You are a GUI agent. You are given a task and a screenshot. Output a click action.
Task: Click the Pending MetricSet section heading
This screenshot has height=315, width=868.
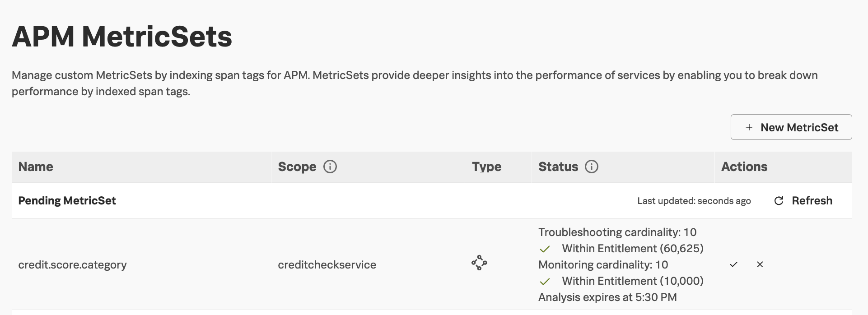pyautogui.click(x=67, y=201)
